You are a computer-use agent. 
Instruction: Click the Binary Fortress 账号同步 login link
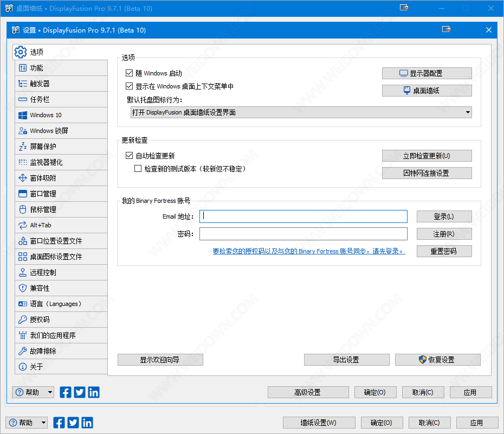pos(309,251)
